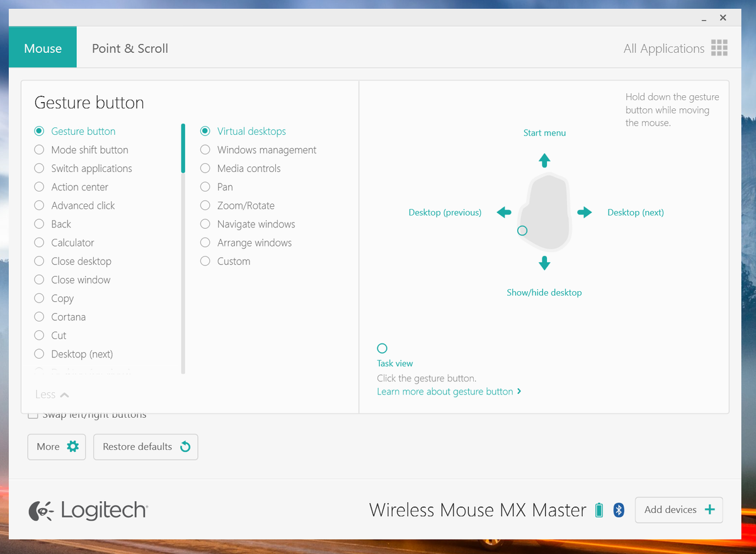Open Add devices
The width and height of the screenshot is (756, 554).
coord(679,510)
